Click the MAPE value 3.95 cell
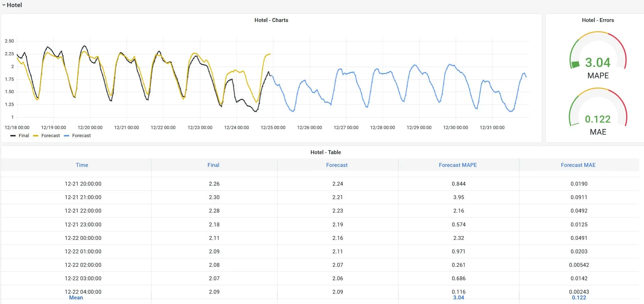Viewport: 644px width, 304px height. pyautogui.click(x=458, y=197)
